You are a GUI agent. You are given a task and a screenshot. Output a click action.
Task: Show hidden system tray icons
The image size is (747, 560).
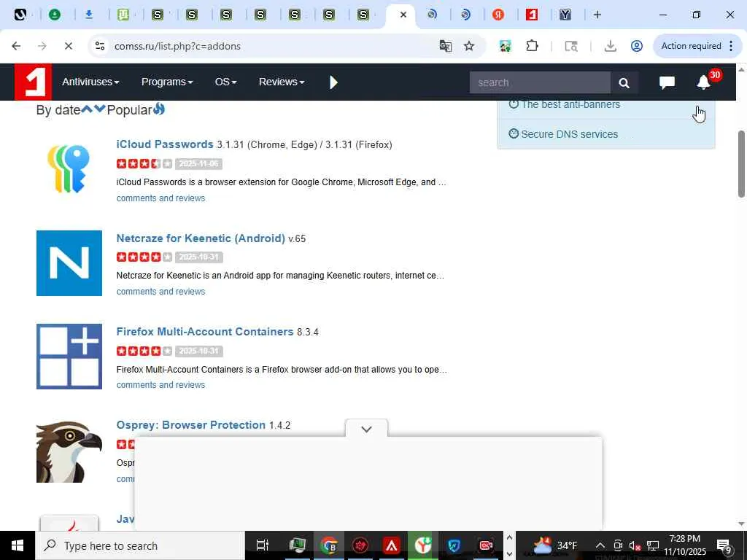[x=600, y=545]
